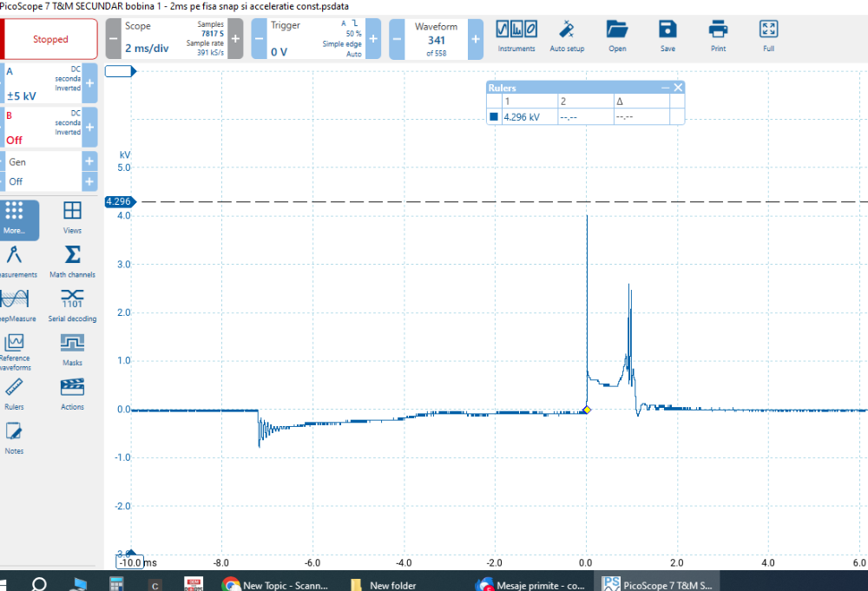Image resolution: width=868 pixels, height=591 pixels.
Task: Toggle the Stopped capture button
Action: click(50, 39)
